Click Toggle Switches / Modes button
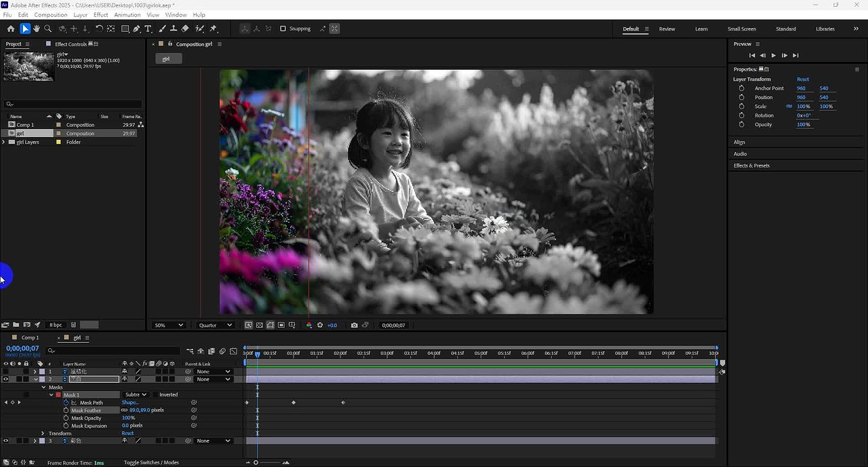This screenshot has height=467, width=868. (x=151, y=462)
